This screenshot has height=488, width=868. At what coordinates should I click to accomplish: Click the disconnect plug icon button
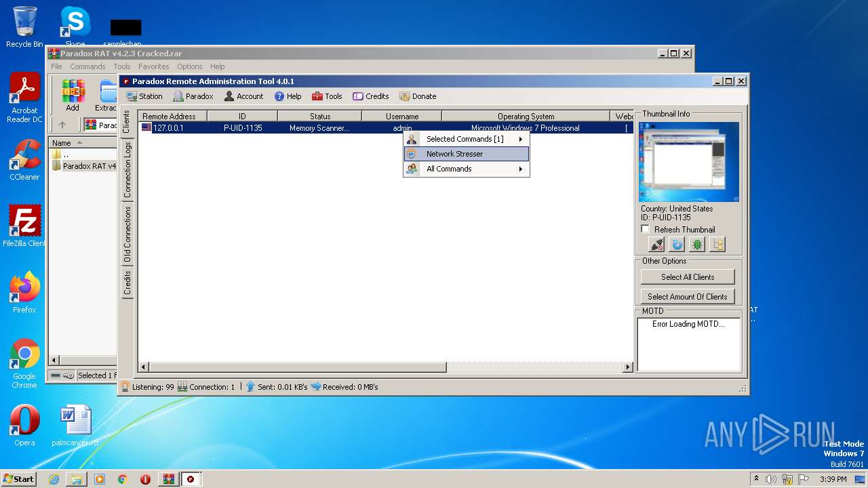(x=656, y=245)
